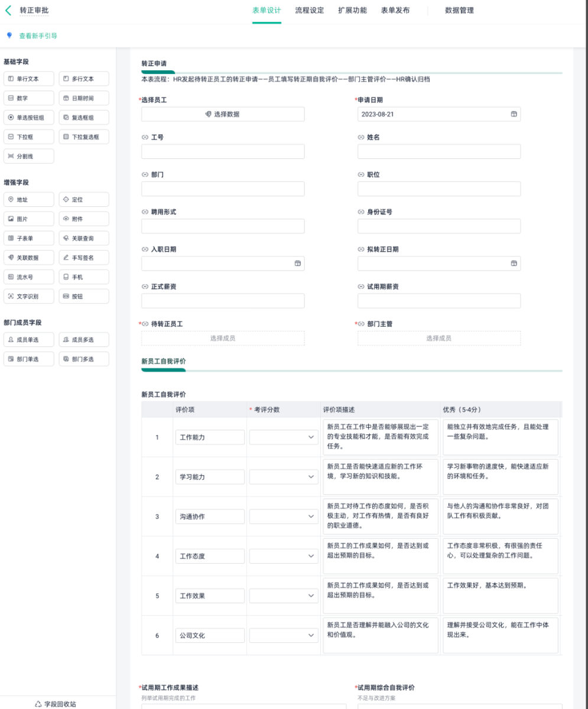Add a 数字 field

point(28,98)
